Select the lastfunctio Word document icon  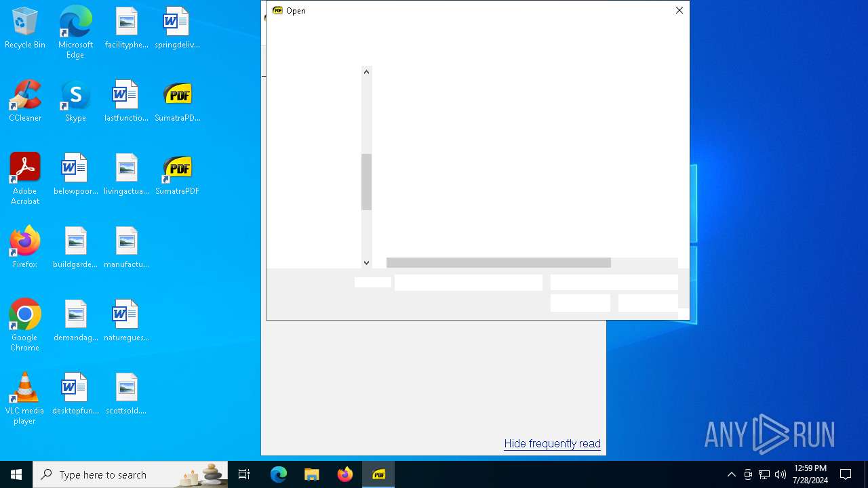(126, 102)
